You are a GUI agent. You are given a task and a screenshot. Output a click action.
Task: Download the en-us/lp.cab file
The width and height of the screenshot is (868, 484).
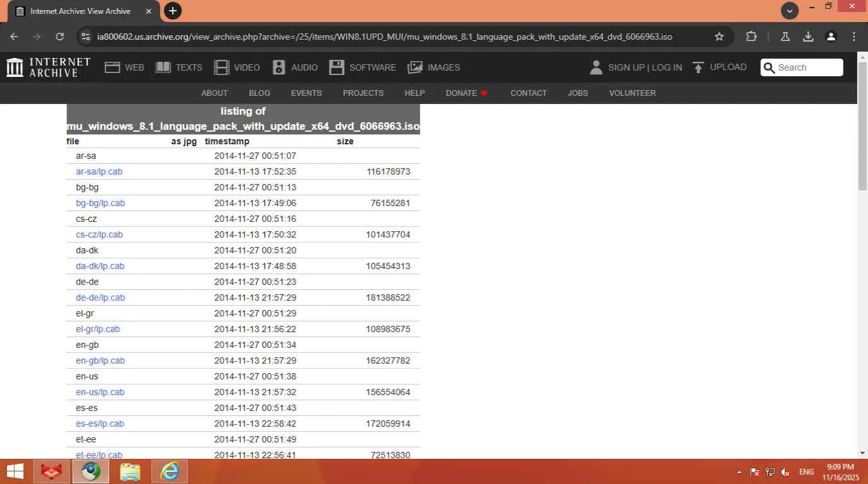pyautogui.click(x=100, y=392)
